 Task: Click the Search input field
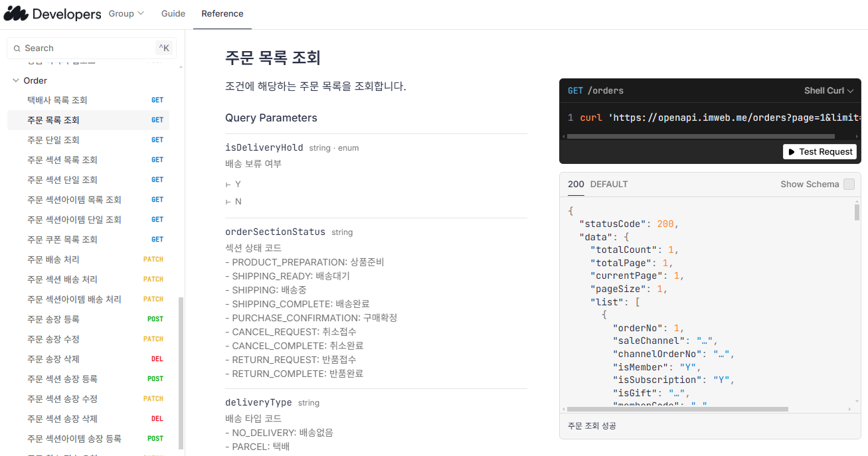[x=92, y=48]
